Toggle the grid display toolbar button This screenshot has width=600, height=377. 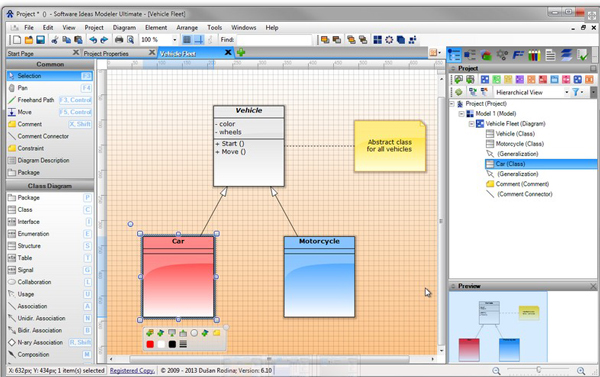tap(187, 39)
